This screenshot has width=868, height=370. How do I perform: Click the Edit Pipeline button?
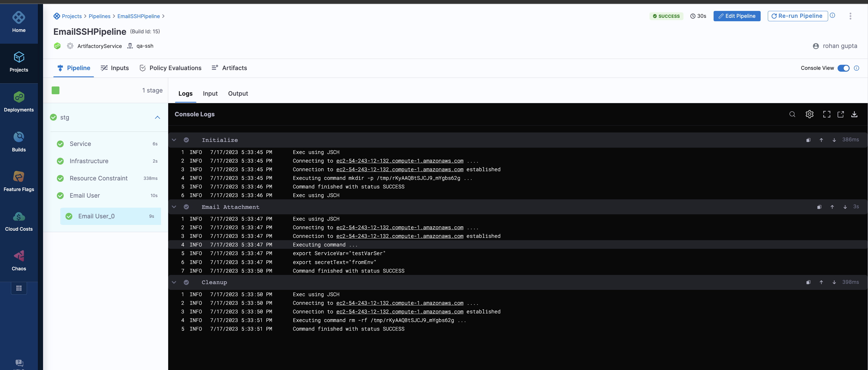coord(737,16)
